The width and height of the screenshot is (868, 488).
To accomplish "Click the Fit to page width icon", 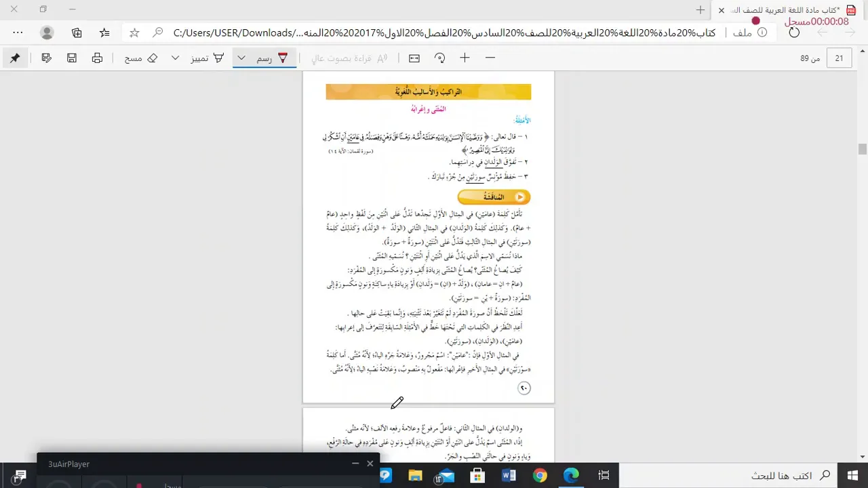I will tap(414, 58).
